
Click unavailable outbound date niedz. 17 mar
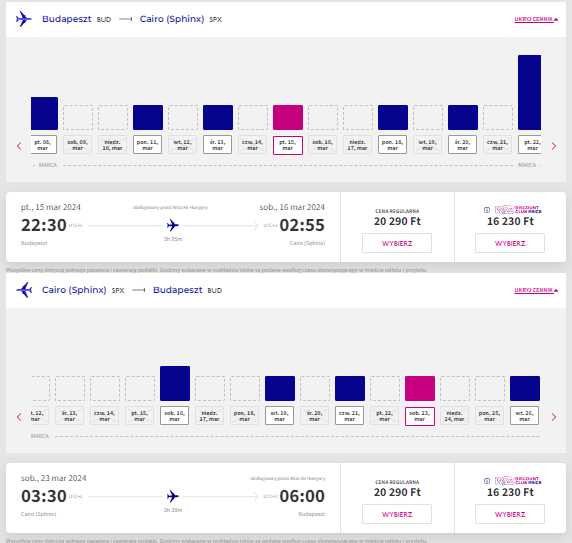tap(358, 145)
